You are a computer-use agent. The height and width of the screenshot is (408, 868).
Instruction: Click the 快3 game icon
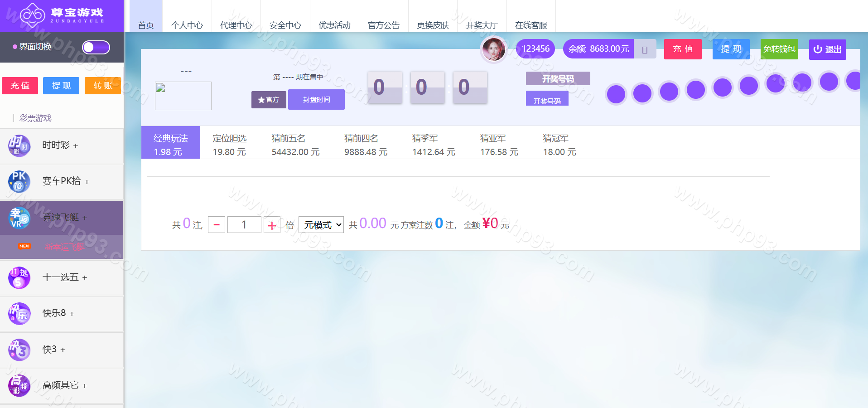click(19, 350)
